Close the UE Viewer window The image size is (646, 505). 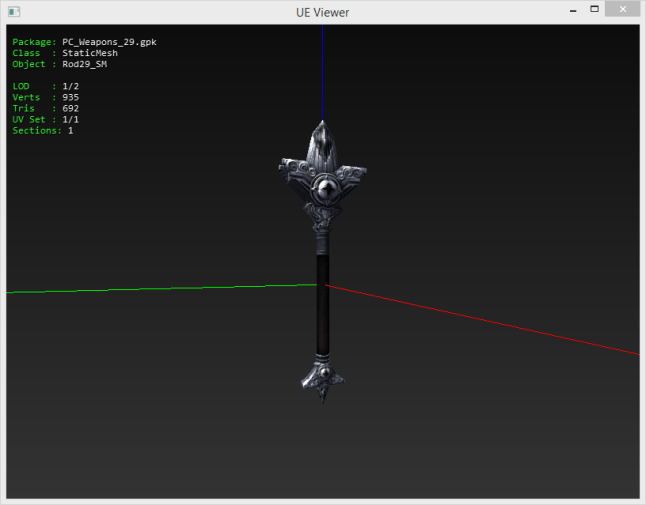(625, 10)
